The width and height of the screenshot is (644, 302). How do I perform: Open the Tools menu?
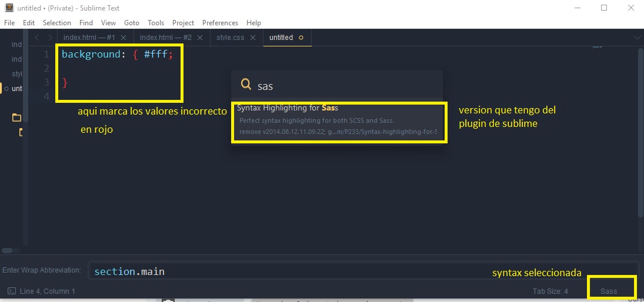[156, 22]
